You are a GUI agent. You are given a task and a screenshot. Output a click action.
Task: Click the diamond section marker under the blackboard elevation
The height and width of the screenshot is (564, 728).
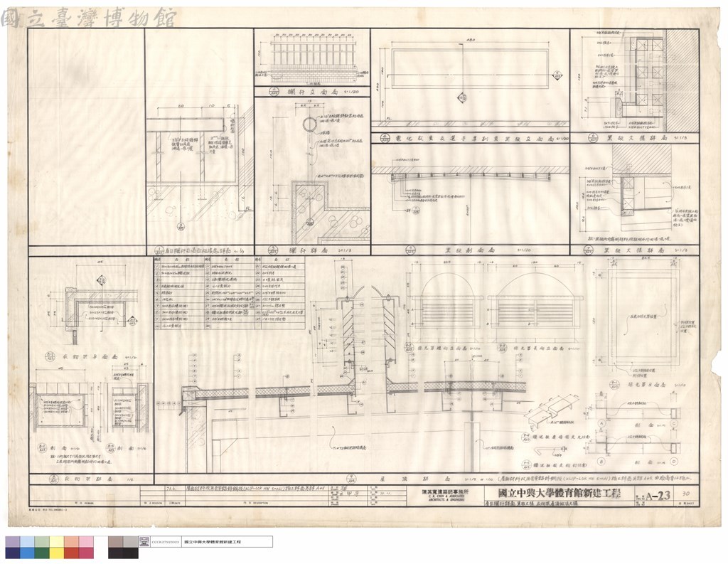[x=463, y=98]
